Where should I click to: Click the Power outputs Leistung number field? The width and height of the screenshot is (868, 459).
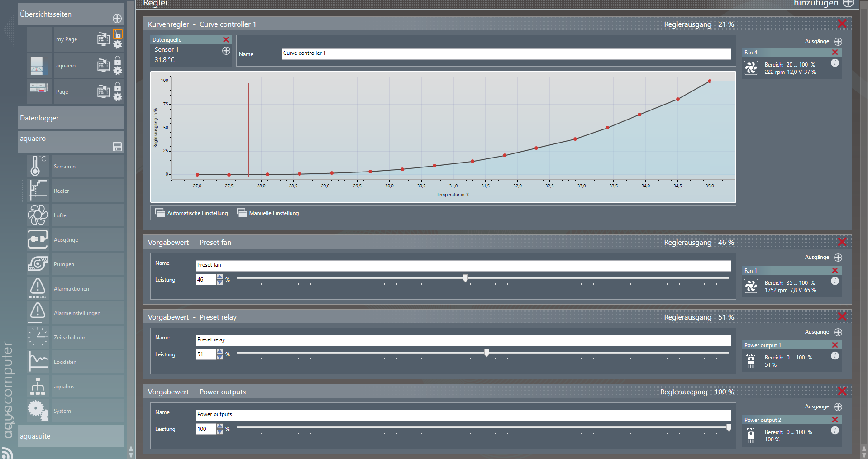(x=206, y=429)
